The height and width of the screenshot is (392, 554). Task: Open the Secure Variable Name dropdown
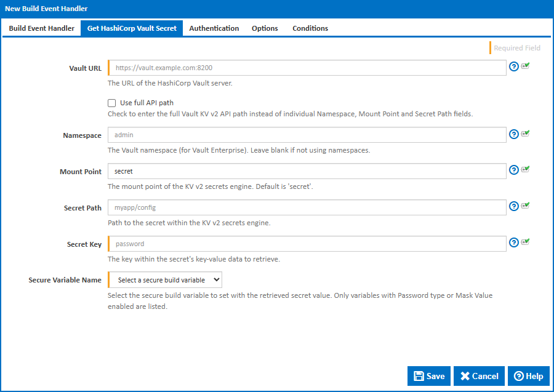point(165,280)
